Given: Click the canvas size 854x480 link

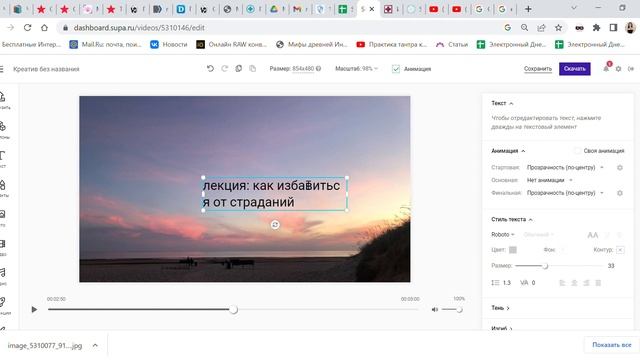Looking at the screenshot, I should click(303, 69).
